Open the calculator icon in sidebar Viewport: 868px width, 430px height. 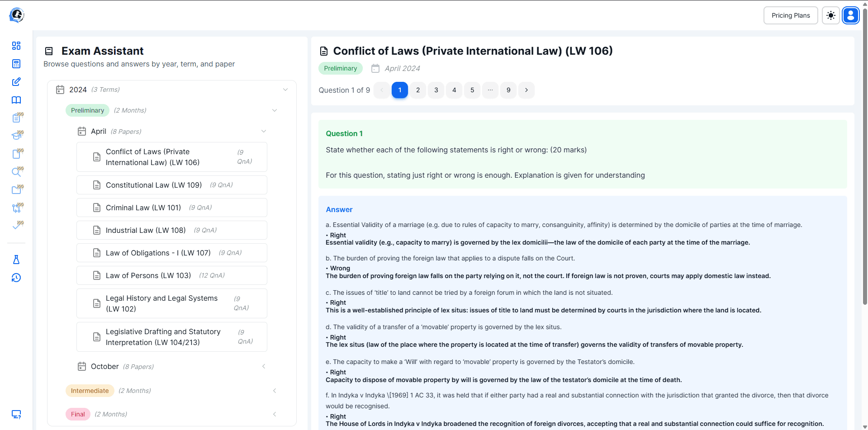[x=16, y=64]
